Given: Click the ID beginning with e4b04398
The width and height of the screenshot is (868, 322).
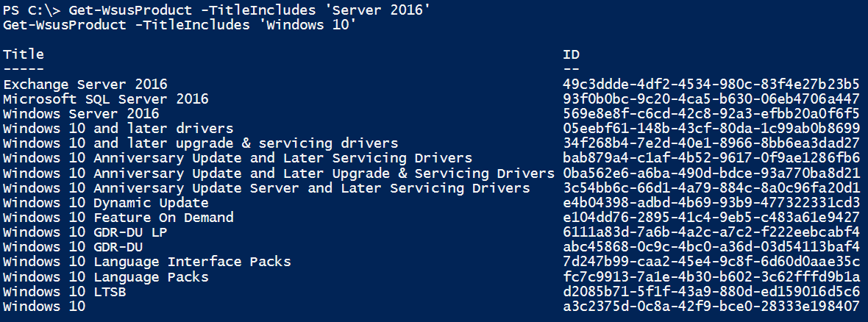Looking at the screenshot, I should tap(711, 202).
